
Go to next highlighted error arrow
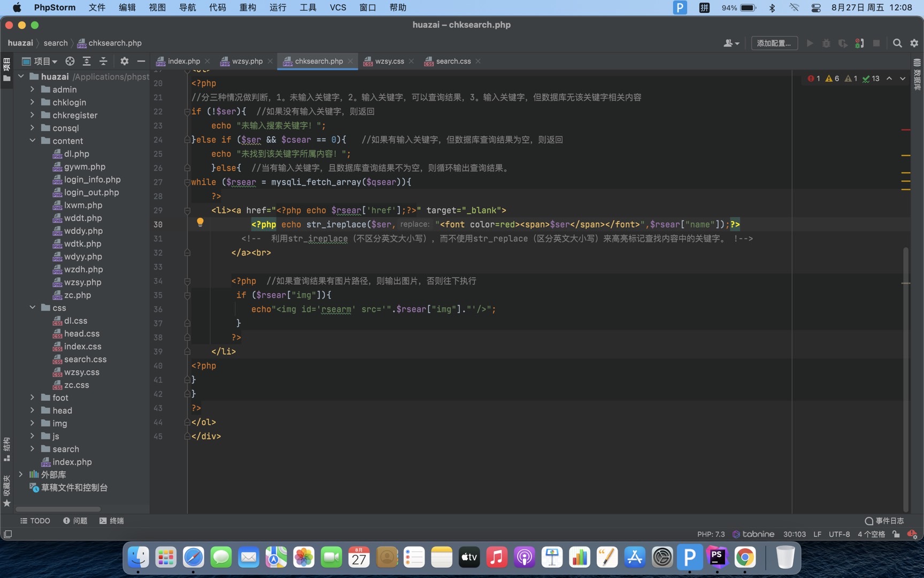(903, 78)
